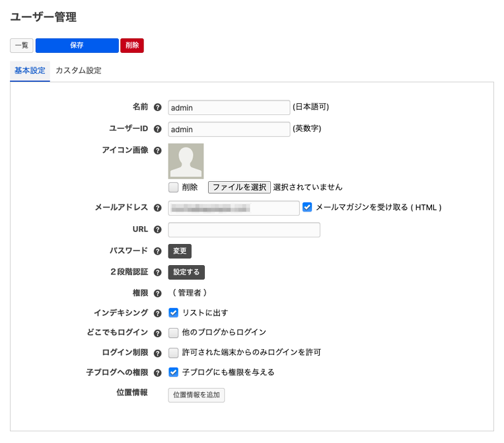504x443 pixels.
Task: Click help icon beside パスワード
Action: point(157,251)
